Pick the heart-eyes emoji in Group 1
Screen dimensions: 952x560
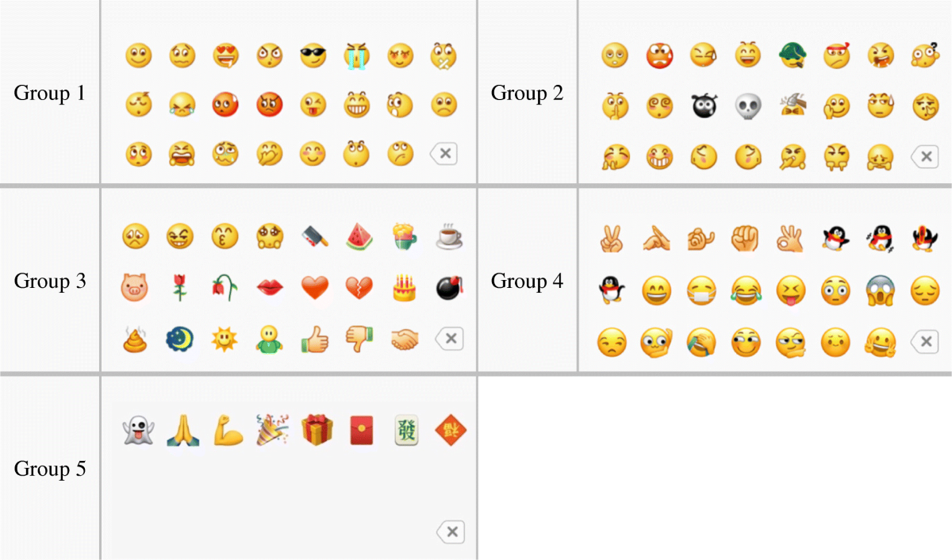point(226,56)
